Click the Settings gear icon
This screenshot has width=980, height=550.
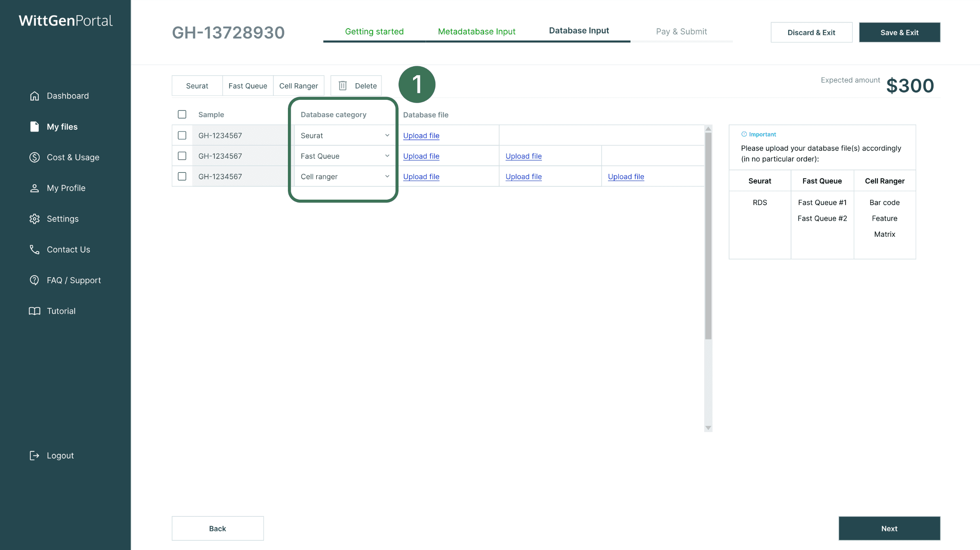tap(34, 219)
